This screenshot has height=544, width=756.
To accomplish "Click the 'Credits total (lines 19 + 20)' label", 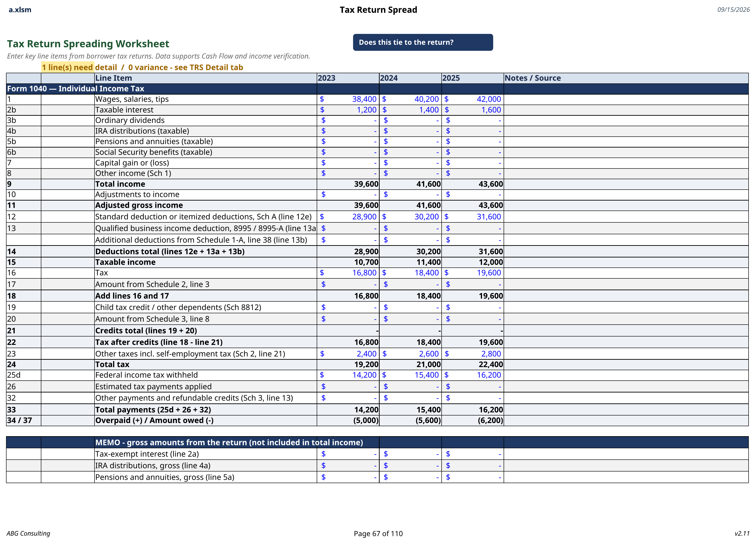I will (x=146, y=330).
